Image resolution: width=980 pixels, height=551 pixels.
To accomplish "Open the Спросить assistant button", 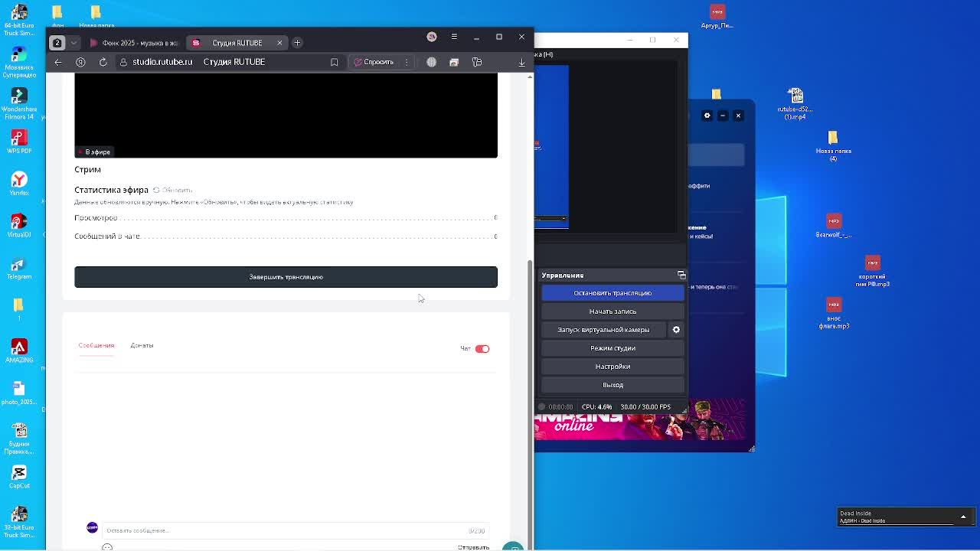I will coord(374,62).
